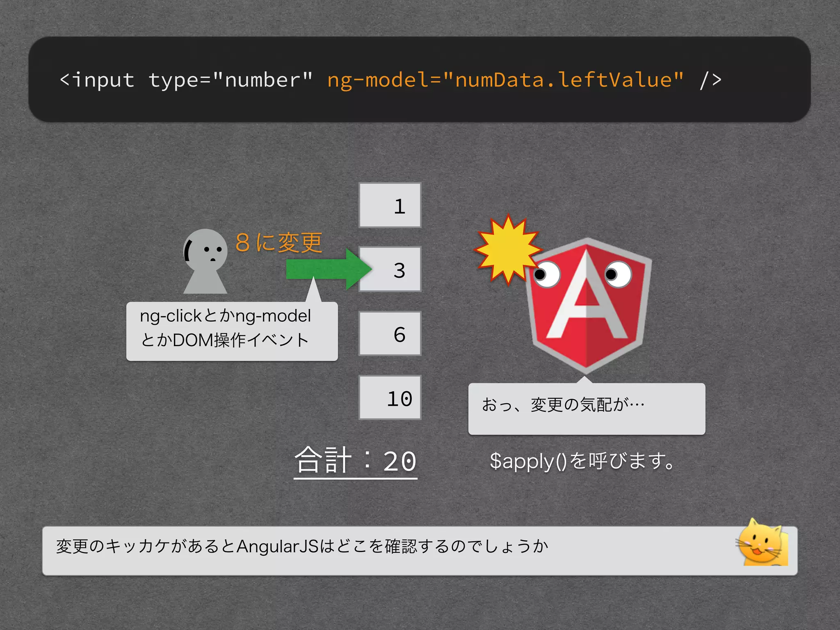
Task: Click the '8に変更' orange label
Action: [x=279, y=242]
